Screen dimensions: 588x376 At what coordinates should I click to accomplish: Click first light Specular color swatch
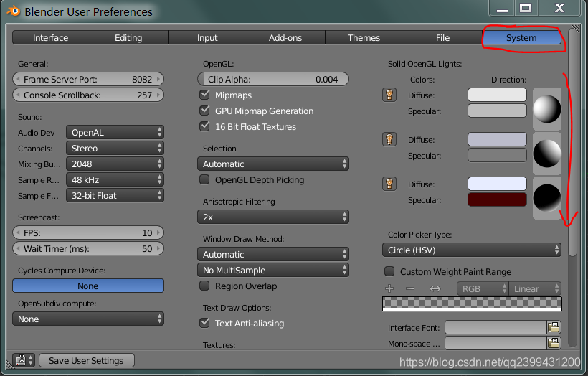click(x=497, y=111)
